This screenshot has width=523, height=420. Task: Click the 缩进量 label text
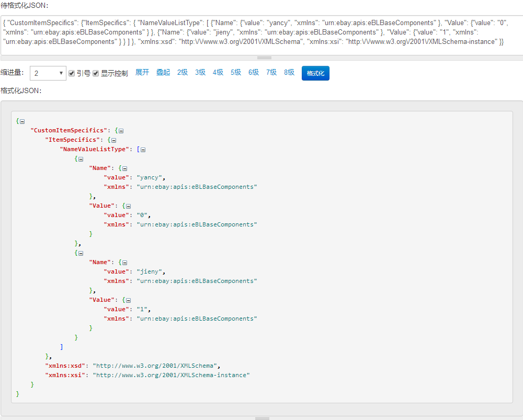[x=13, y=72]
